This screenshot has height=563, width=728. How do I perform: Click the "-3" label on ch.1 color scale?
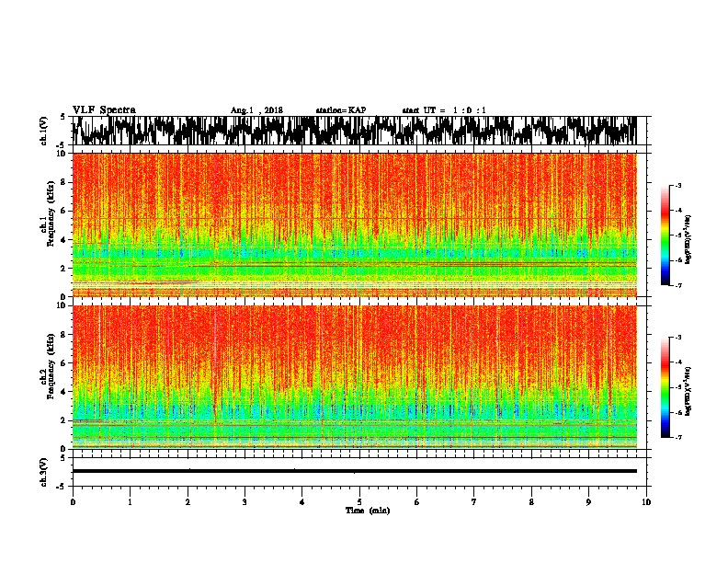coord(678,185)
